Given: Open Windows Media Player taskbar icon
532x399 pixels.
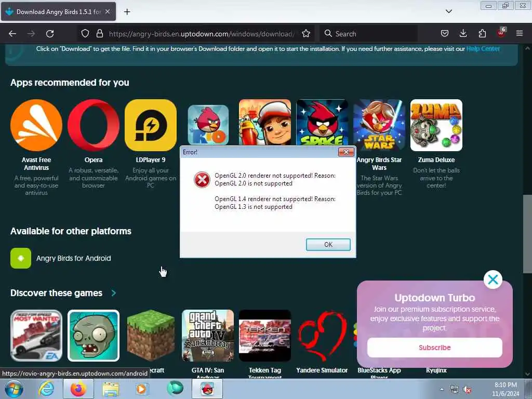Looking at the screenshot, I should point(141,389).
